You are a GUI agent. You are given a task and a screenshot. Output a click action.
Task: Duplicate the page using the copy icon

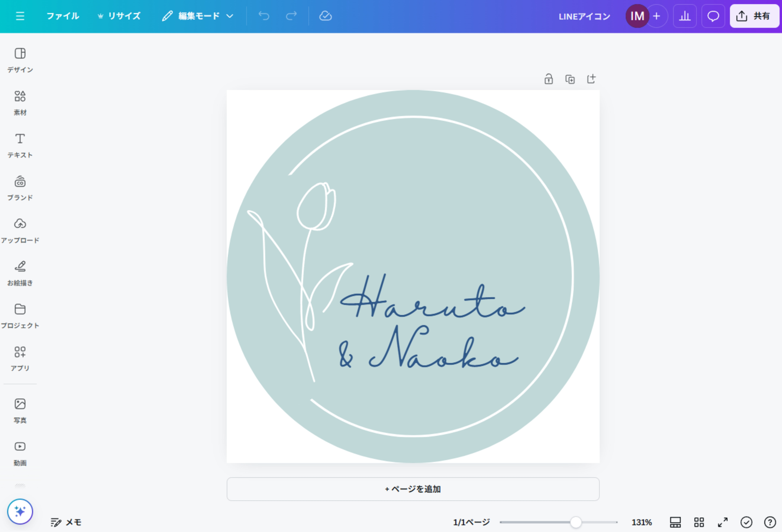[570, 79]
